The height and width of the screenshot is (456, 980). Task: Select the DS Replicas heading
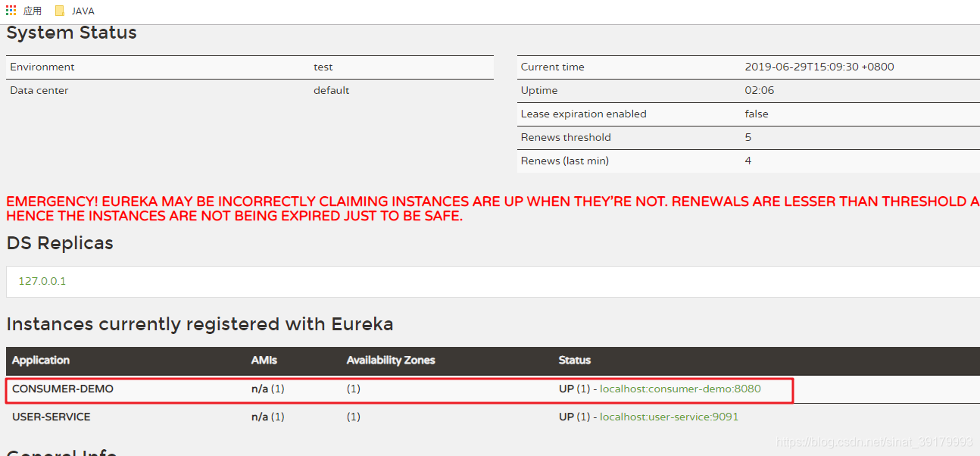click(60, 243)
